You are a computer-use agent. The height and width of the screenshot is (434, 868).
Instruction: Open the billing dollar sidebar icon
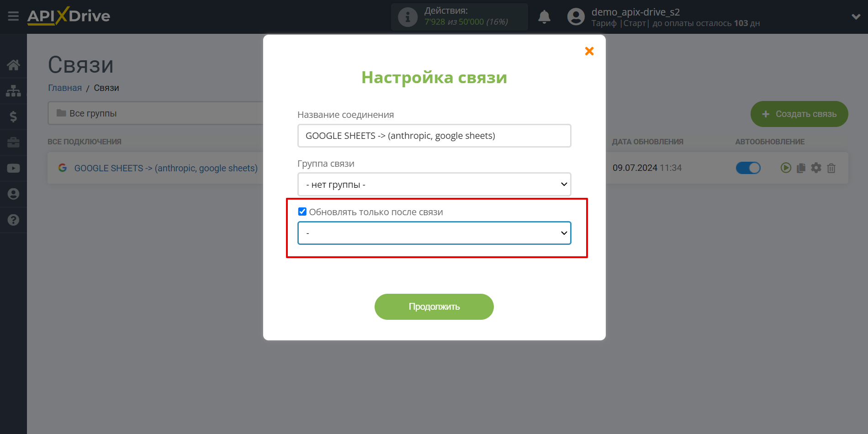(13, 116)
